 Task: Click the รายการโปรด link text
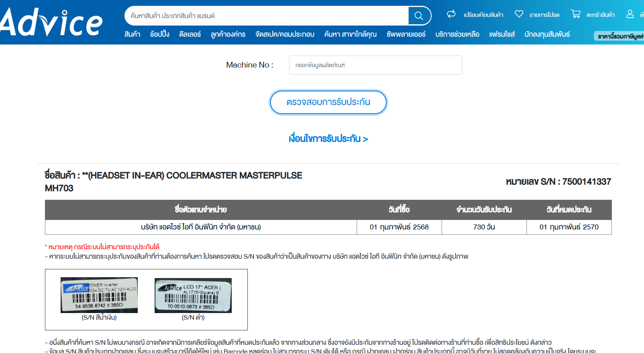(544, 15)
